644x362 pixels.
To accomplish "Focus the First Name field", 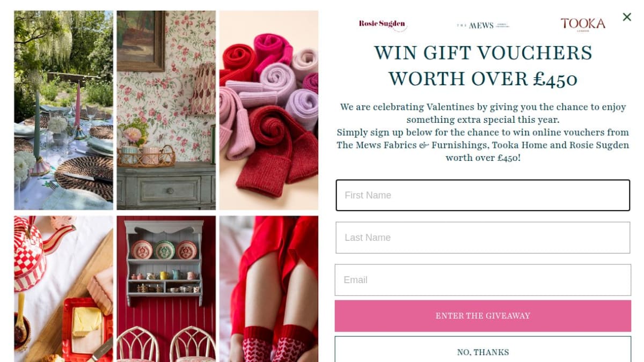I will 482,195.
